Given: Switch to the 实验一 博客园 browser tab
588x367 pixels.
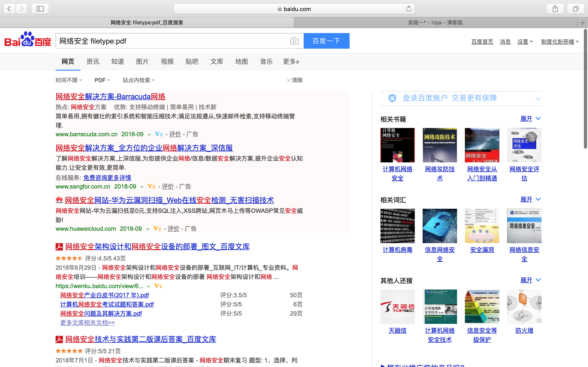Looking at the screenshot, I should pos(435,23).
